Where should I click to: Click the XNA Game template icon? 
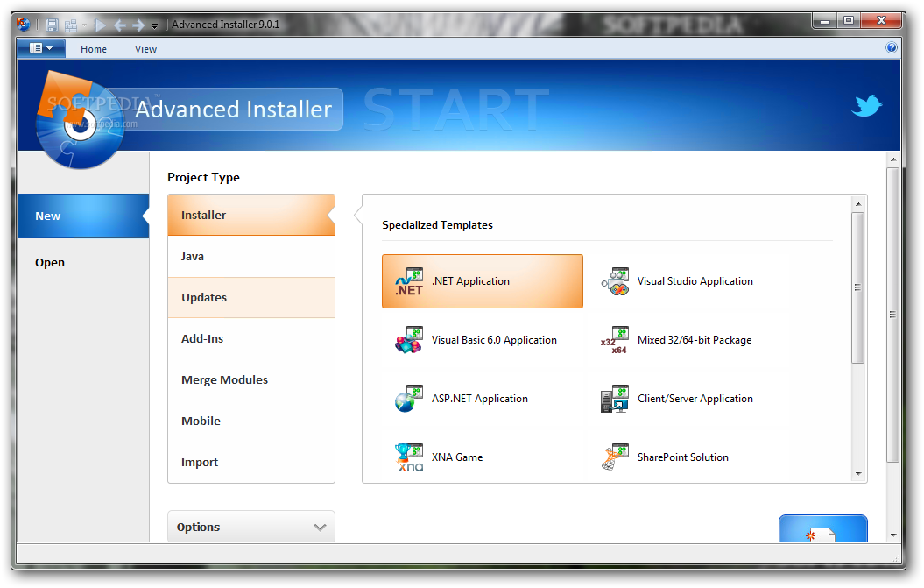click(409, 457)
